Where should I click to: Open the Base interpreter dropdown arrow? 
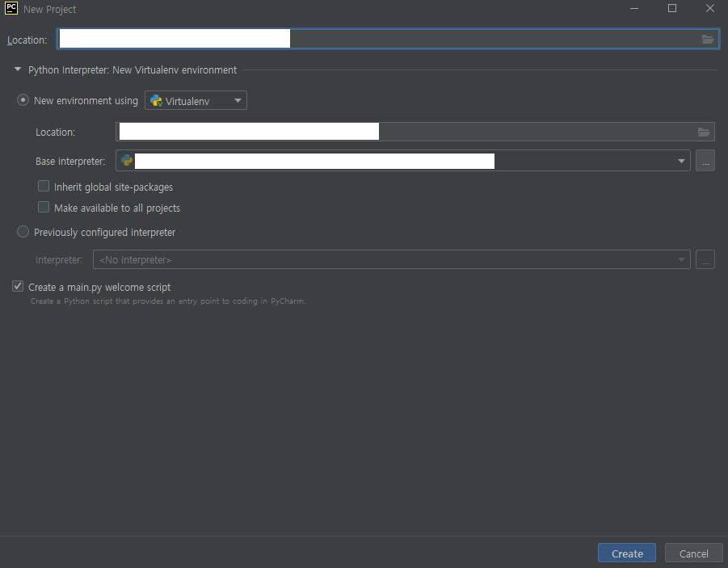click(681, 161)
